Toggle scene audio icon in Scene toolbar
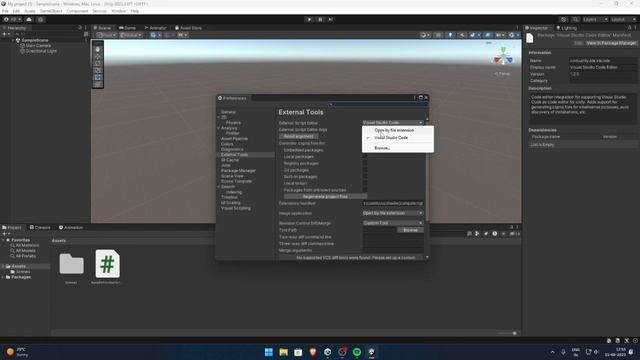640x360 pixels. point(462,35)
